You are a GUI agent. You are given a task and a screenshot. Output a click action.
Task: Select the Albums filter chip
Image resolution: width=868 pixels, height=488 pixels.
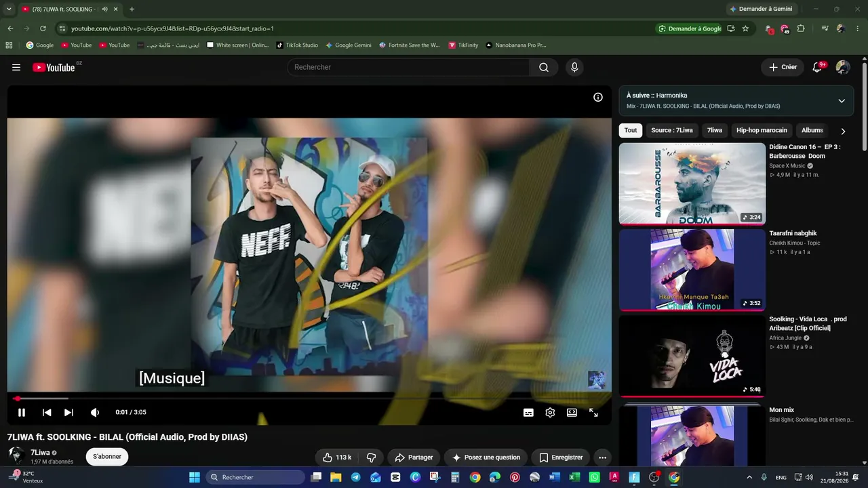(x=812, y=130)
